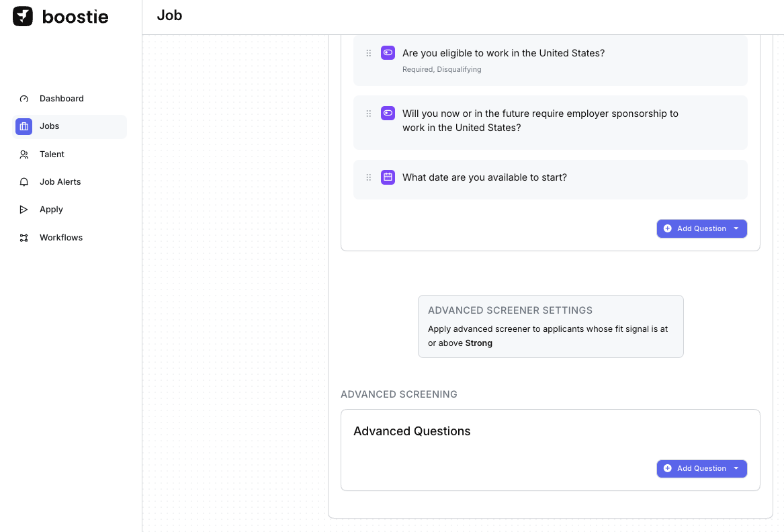Screen dimensions: 784x532
Task: Click Add Question button under screening questions
Action: point(695,228)
